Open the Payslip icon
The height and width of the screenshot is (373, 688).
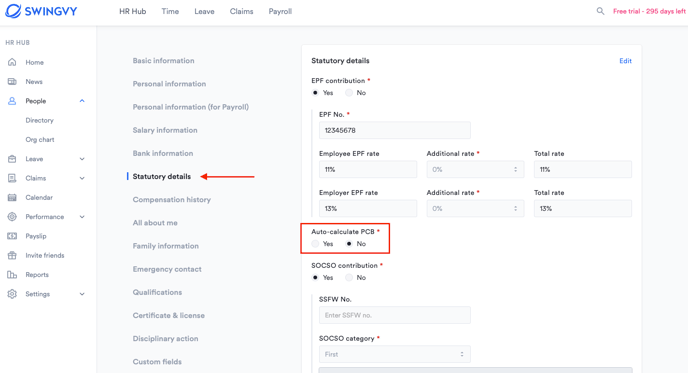[12, 236]
